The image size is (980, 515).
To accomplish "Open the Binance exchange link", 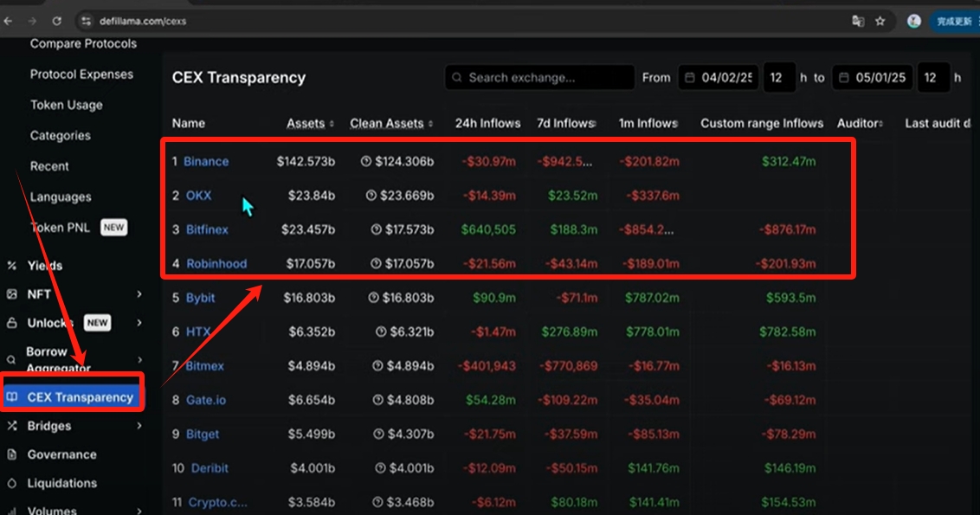I will coord(206,162).
